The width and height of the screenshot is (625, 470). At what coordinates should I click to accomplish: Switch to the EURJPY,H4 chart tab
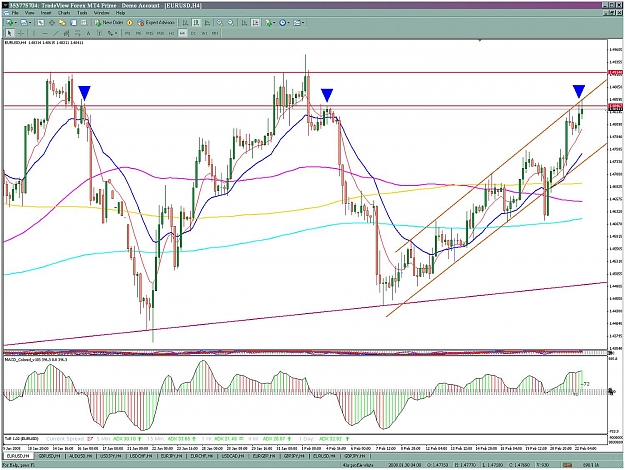point(173,456)
